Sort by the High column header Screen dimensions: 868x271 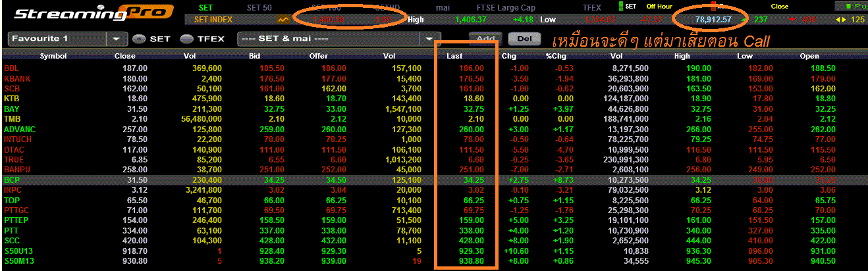click(682, 56)
